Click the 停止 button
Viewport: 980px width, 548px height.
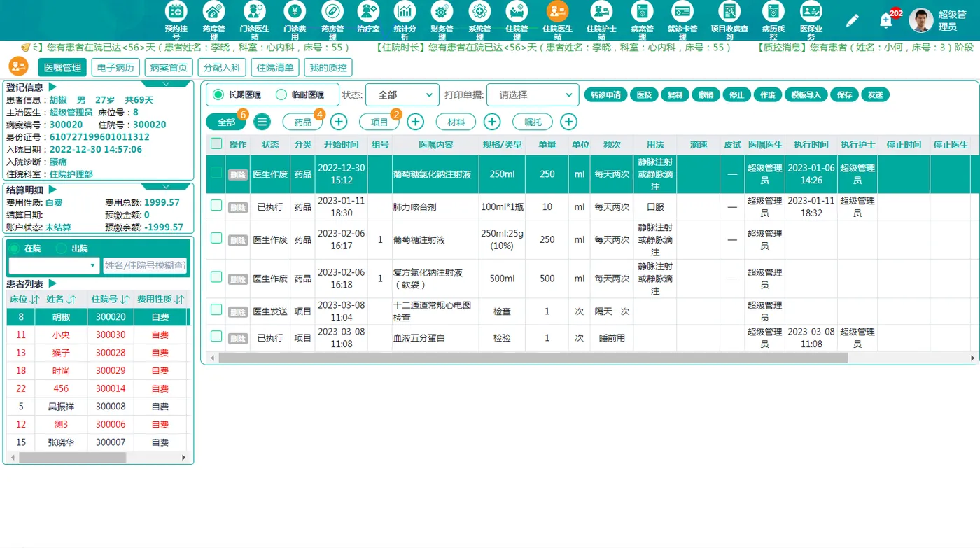pos(737,94)
